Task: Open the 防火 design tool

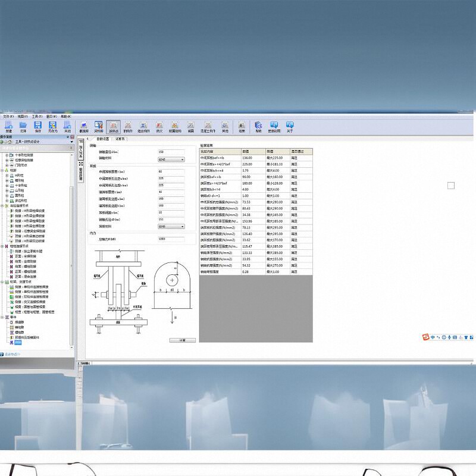Action: click(158, 126)
